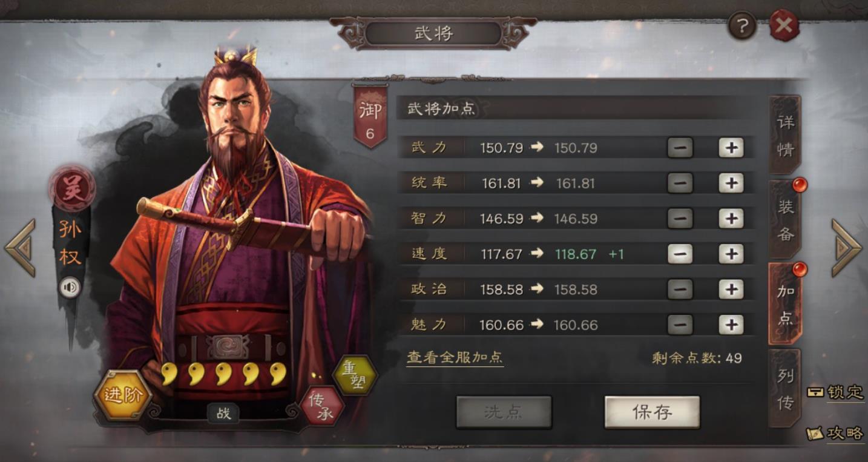The height and width of the screenshot is (462, 868).
Task: Tap the 进阶 advance hexagon badge
Action: pos(122,395)
